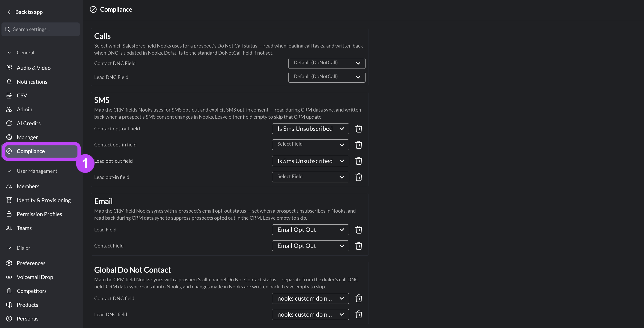Collapse the Dialer section

click(9, 248)
